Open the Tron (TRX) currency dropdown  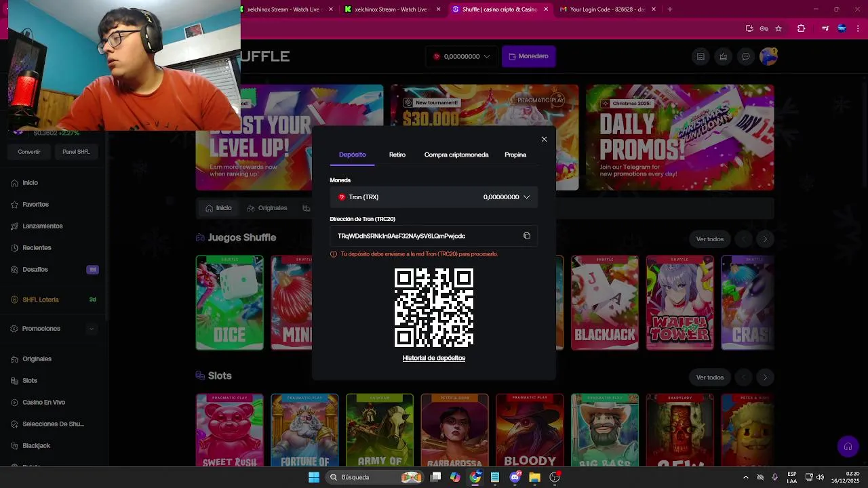434,197
